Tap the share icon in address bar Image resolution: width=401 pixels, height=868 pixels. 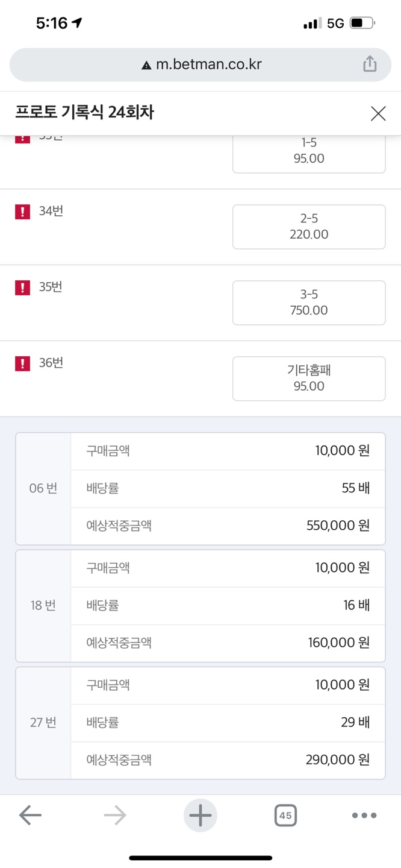click(x=370, y=64)
